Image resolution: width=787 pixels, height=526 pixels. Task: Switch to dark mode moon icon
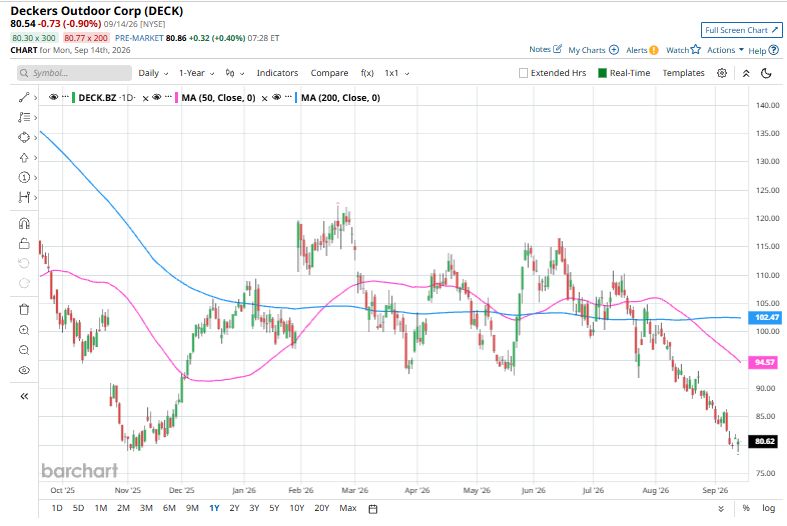(x=766, y=73)
